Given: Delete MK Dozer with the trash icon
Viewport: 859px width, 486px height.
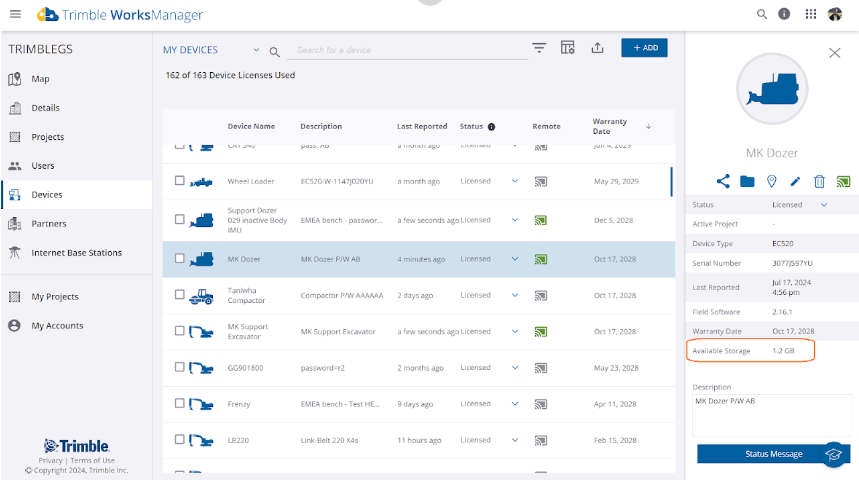Looking at the screenshot, I should coord(819,181).
